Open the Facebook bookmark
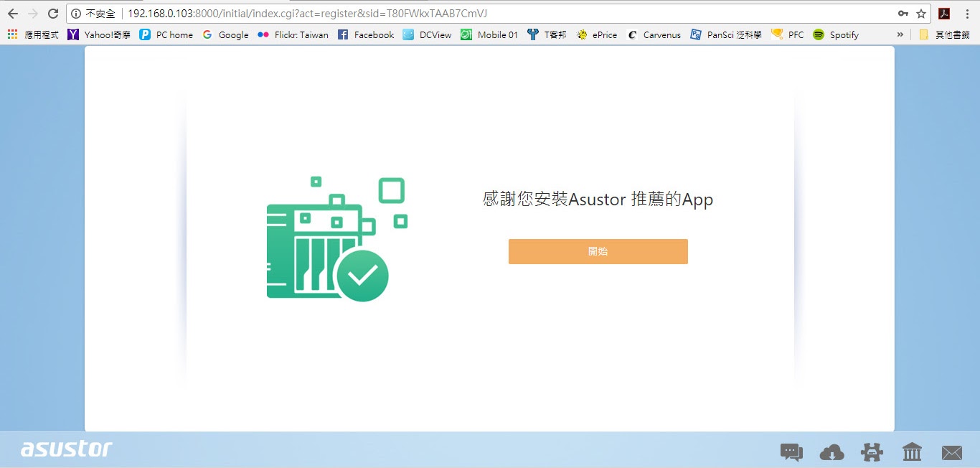Screen dimensions: 980x468 [x=366, y=34]
